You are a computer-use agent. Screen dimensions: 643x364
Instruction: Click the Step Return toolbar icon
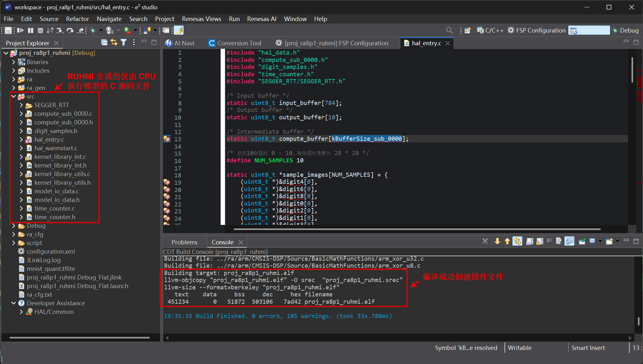click(x=81, y=30)
